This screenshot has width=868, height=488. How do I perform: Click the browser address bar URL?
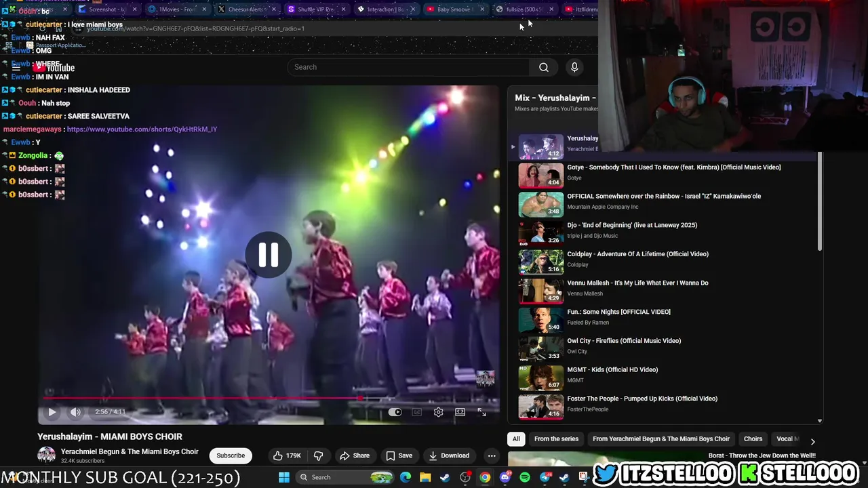(195, 28)
